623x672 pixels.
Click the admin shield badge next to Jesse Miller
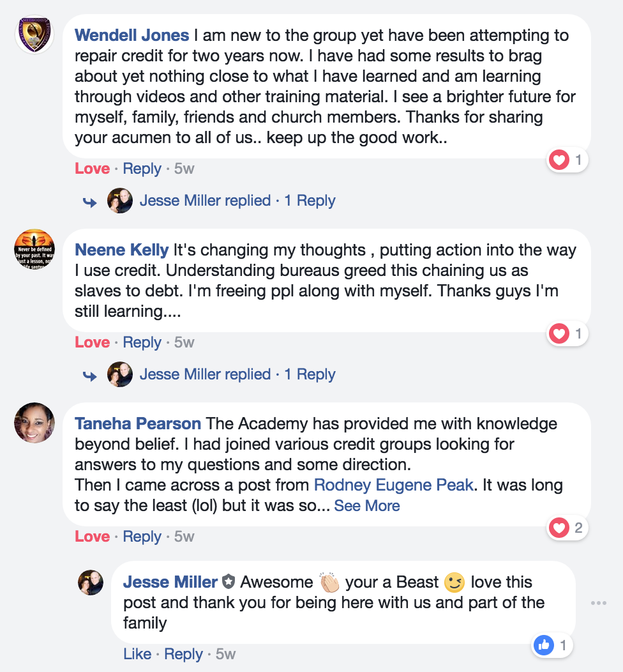pyautogui.click(x=229, y=582)
